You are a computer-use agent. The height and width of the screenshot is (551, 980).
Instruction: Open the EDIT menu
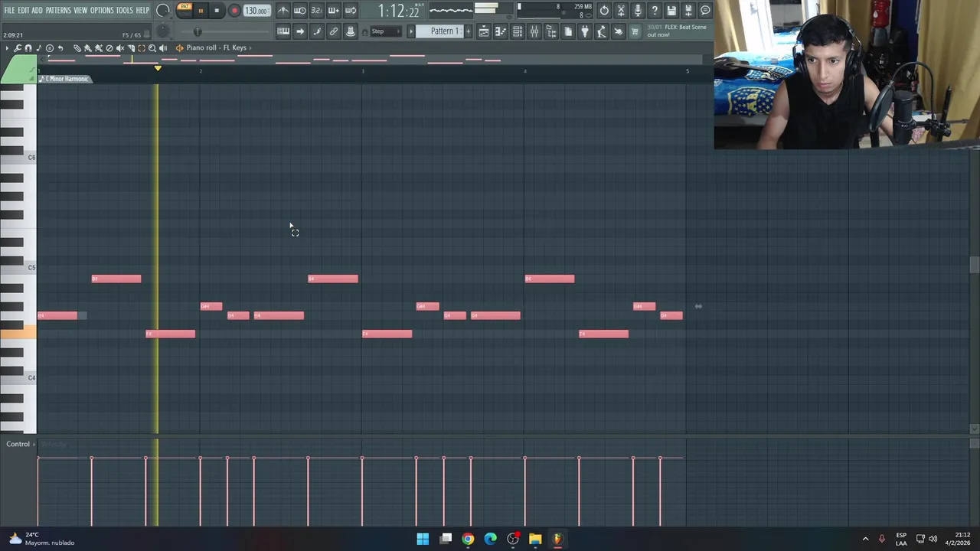(x=24, y=10)
